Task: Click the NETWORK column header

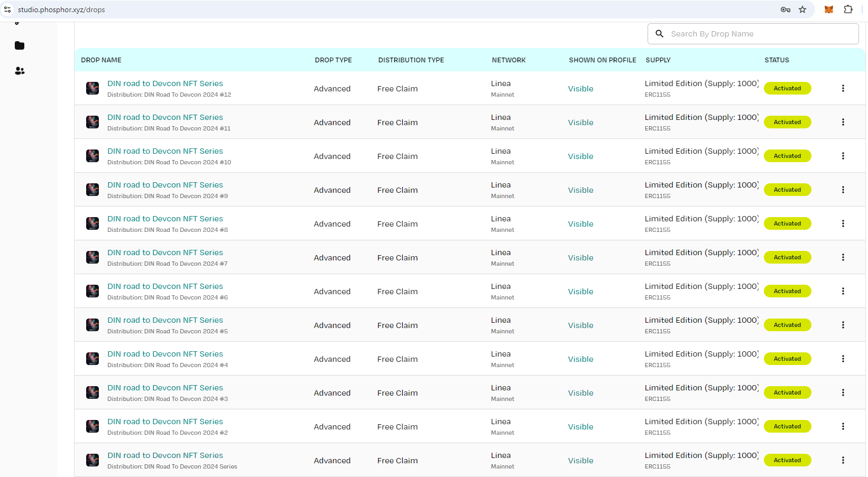Action: coord(509,60)
